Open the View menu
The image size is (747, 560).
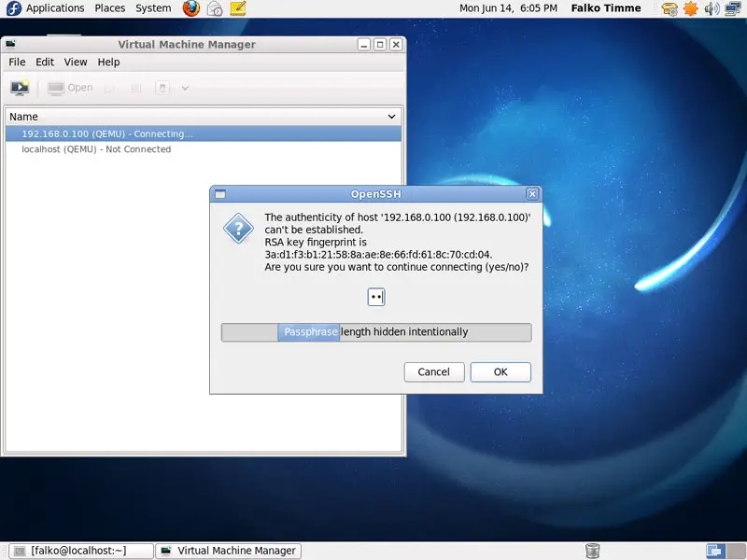coord(76,62)
